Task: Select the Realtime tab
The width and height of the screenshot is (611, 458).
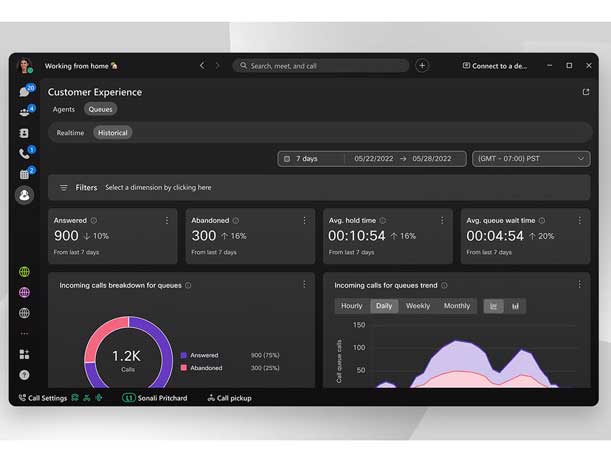Action: [70, 132]
